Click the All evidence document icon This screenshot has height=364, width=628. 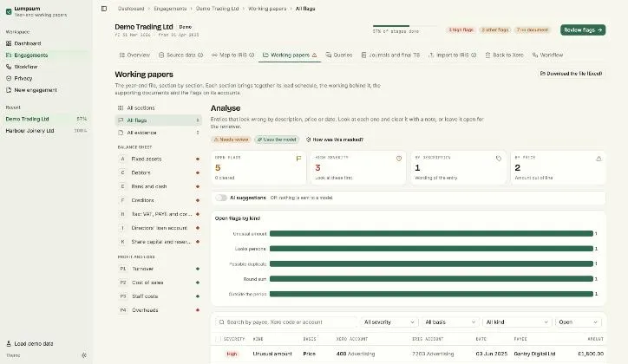pos(121,133)
